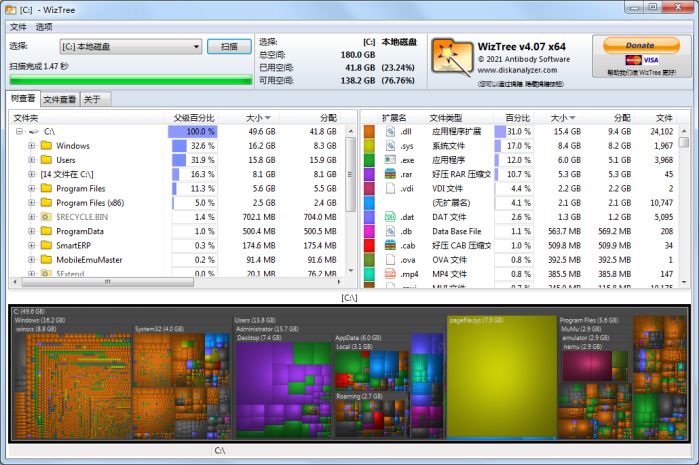Switch to the 树查看 tab
699x465 pixels.
23,98
